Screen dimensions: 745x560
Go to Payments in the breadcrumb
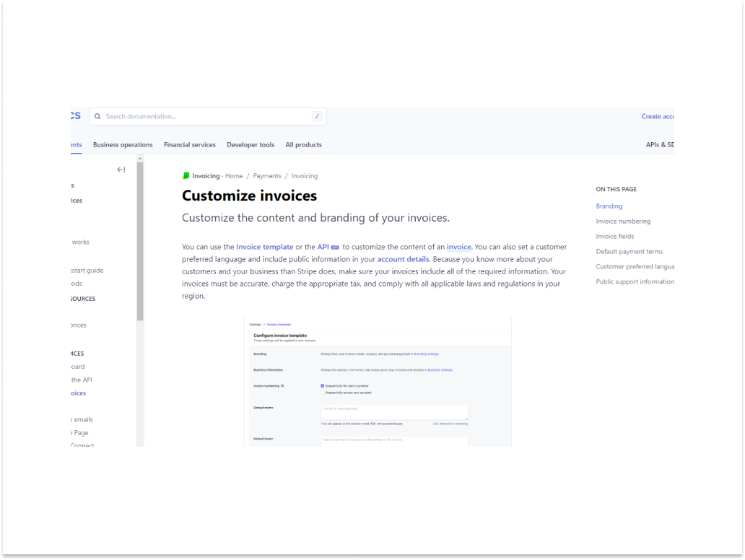[267, 175]
